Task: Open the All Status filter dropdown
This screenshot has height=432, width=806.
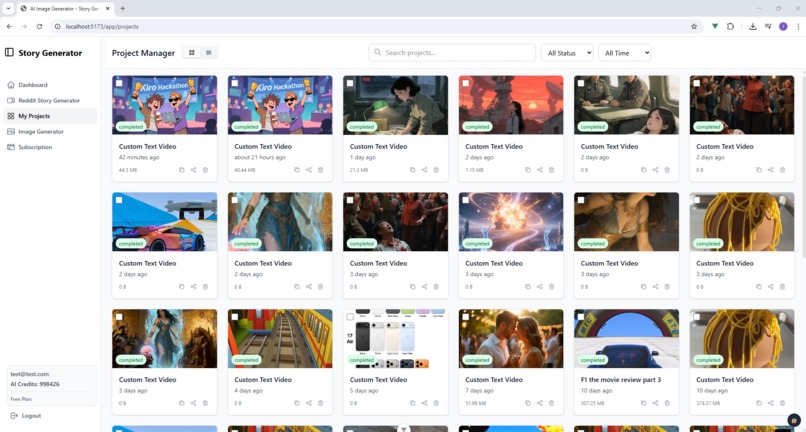Action: (567, 52)
